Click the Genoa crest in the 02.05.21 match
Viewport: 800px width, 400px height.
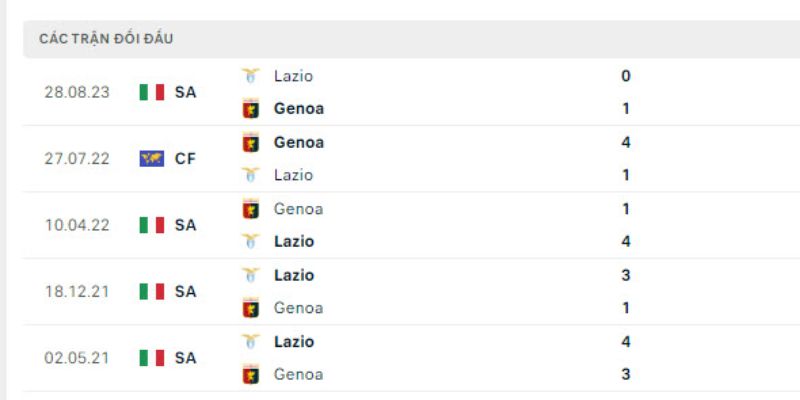(x=251, y=374)
